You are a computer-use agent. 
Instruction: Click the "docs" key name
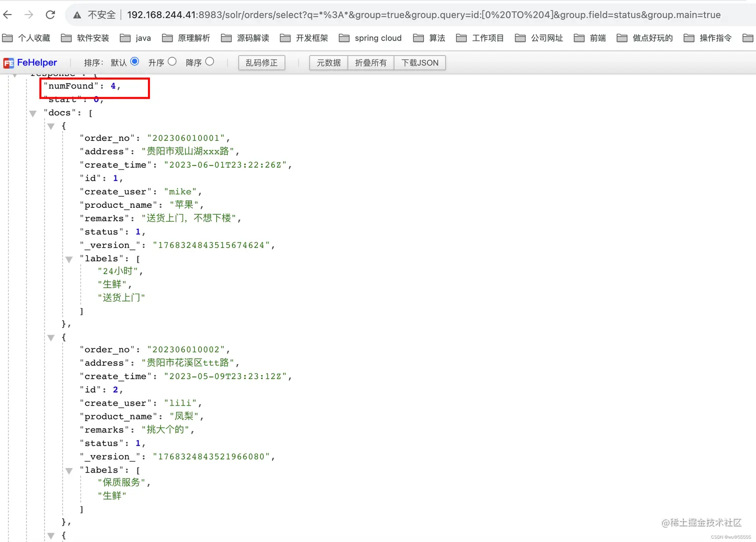(59, 113)
